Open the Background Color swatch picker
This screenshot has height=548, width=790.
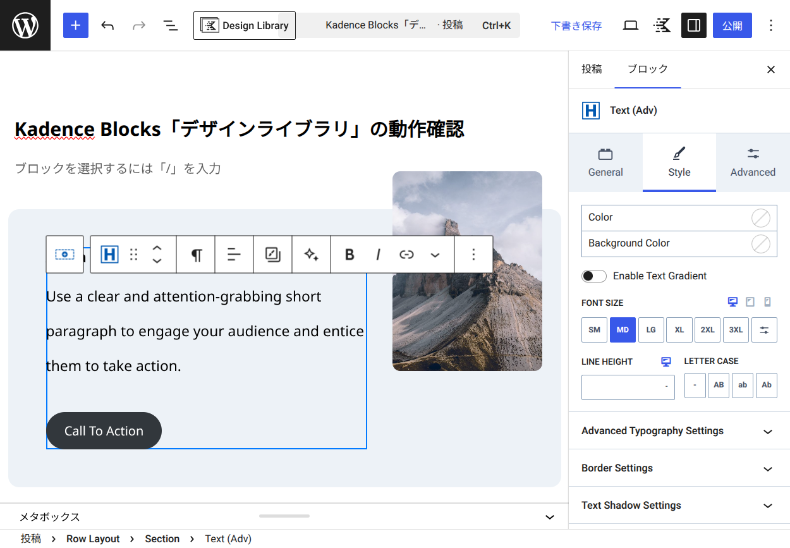pos(761,244)
